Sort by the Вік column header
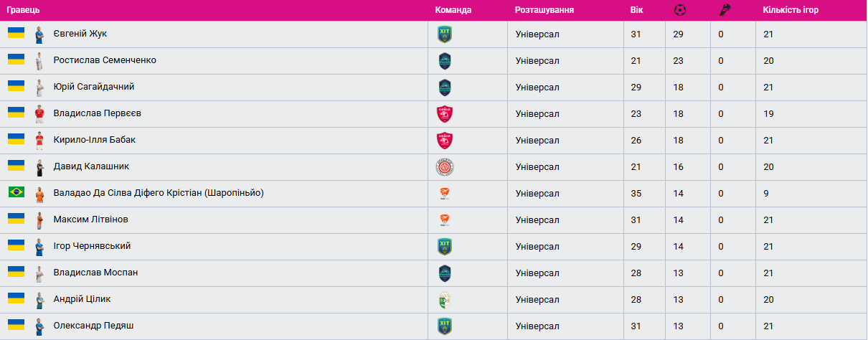The width and height of the screenshot is (868, 340). [636, 10]
